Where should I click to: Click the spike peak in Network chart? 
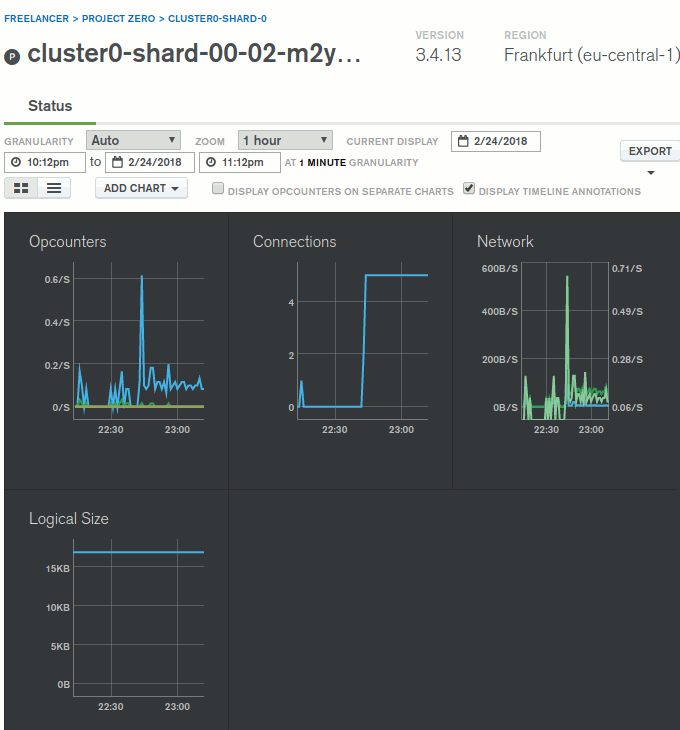(567, 277)
